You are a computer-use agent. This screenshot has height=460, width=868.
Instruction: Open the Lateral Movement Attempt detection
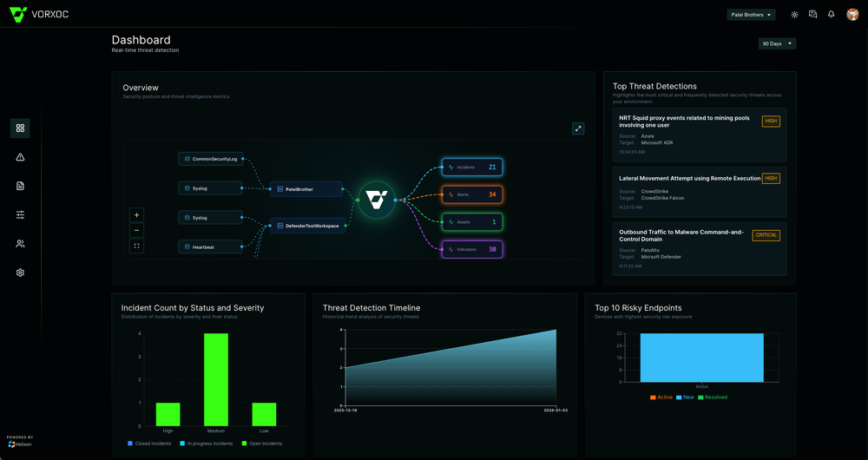pyautogui.click(x=700, y=192)
